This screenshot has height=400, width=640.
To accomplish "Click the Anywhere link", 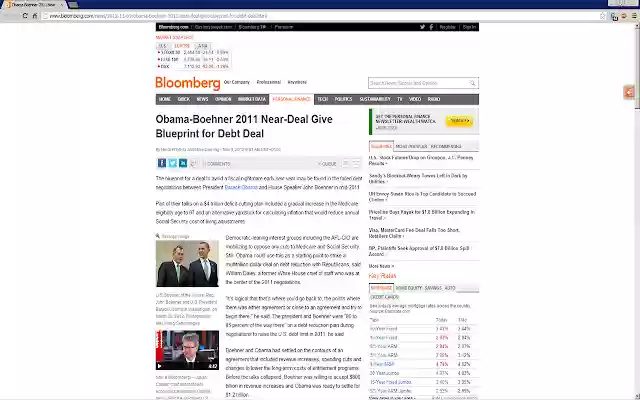I will click(x=297, y=82).
